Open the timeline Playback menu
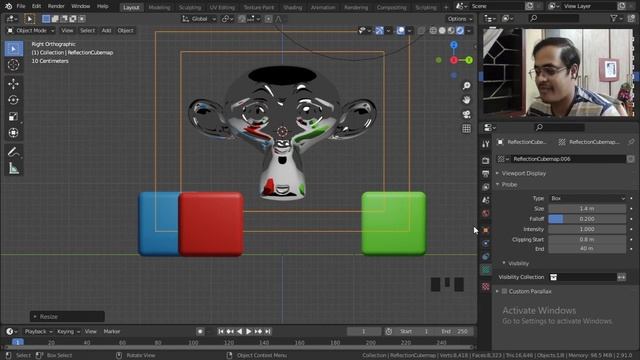640x360 pixels. [x=38, y=331]
